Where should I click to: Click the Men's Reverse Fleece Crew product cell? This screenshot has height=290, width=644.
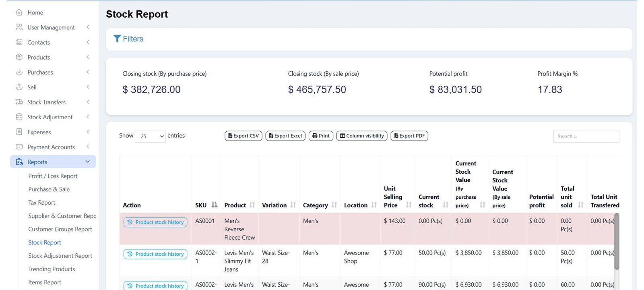click(239, 229)
